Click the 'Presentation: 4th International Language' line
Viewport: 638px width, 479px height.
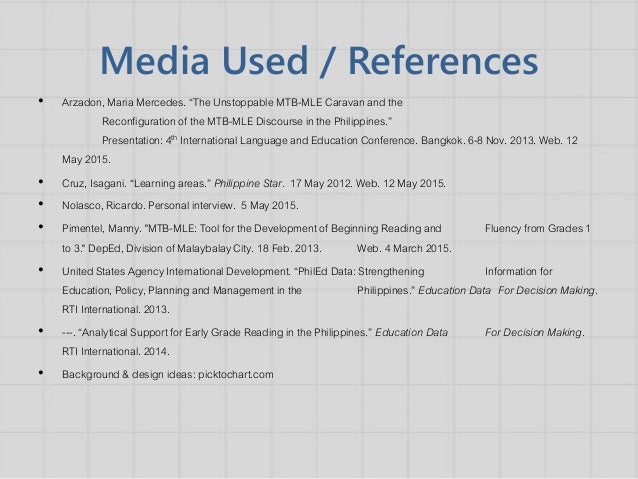[340, 140]
